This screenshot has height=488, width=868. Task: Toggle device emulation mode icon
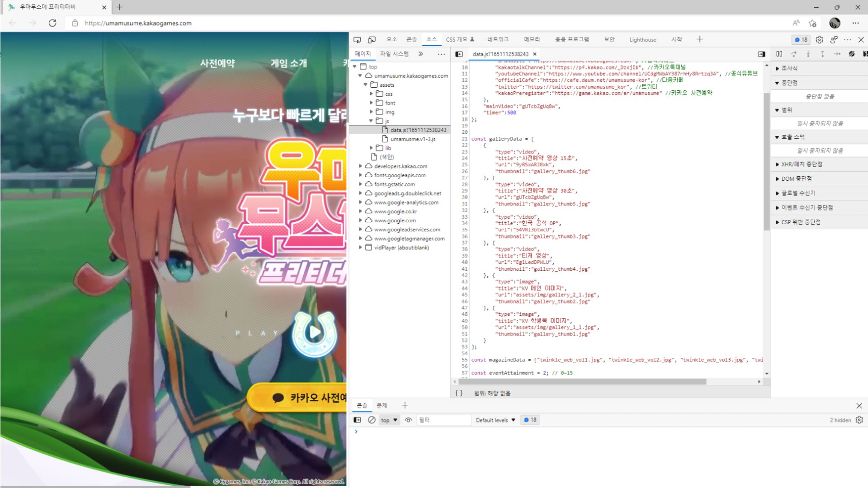[372, 40]
